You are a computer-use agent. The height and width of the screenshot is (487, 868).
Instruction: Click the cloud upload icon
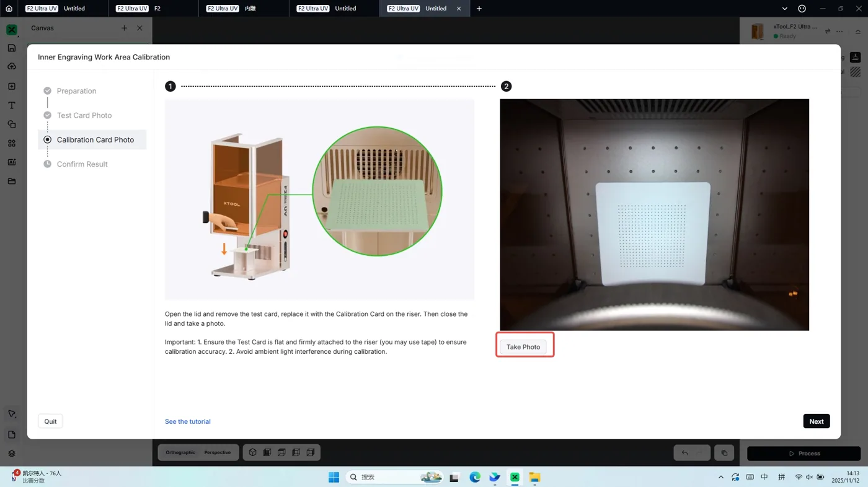pos(12,66)
